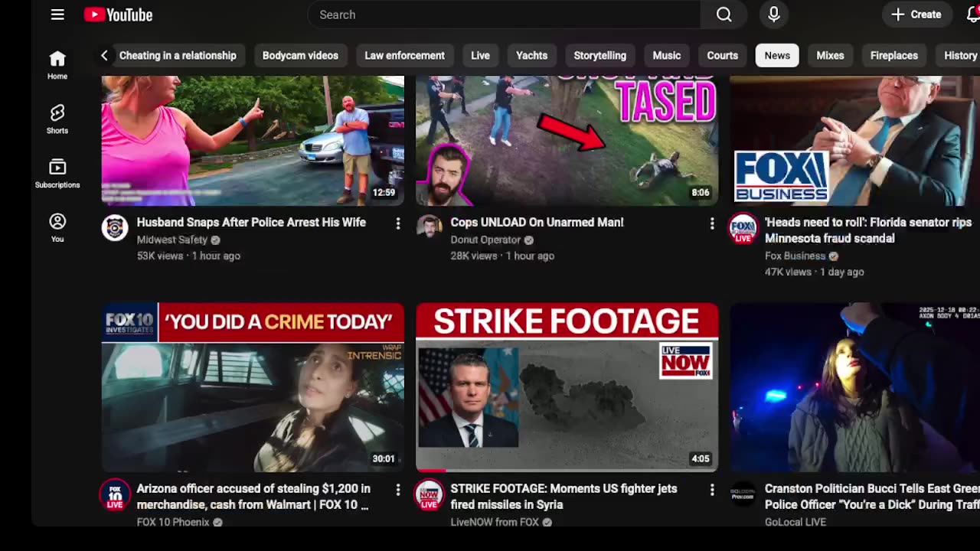This screenshot has width=980, height=551.
Task: Click FOX 10 LIVE channel avatar
Action: click(x=115, y=494)
